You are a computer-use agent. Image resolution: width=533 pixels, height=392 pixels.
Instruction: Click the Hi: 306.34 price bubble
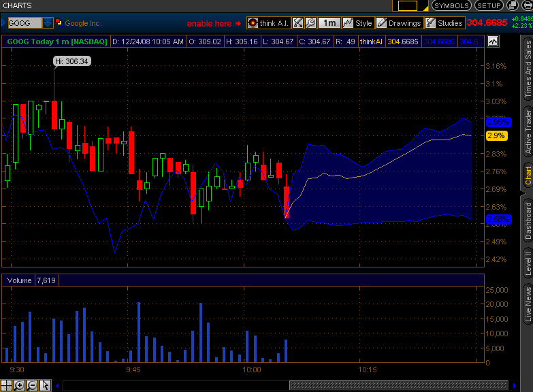(x=72, y=61)
